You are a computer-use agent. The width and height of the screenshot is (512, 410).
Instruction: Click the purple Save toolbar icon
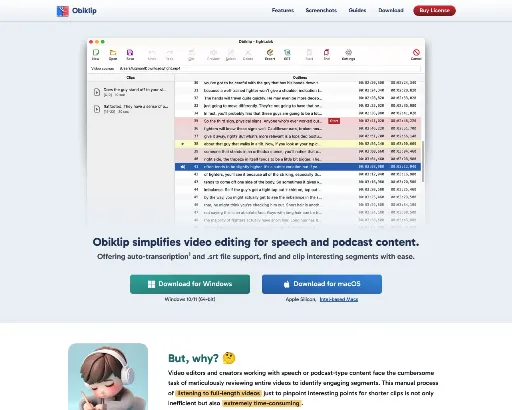coord(130,52)
